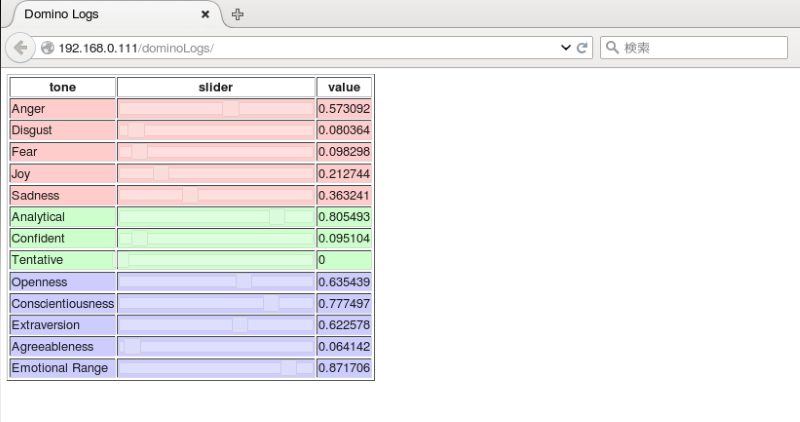The height and width of the screenshot is (422, 800).
Task: Close the Domino Logs tab
Action: pyautogui.click(x=205, y=14)
